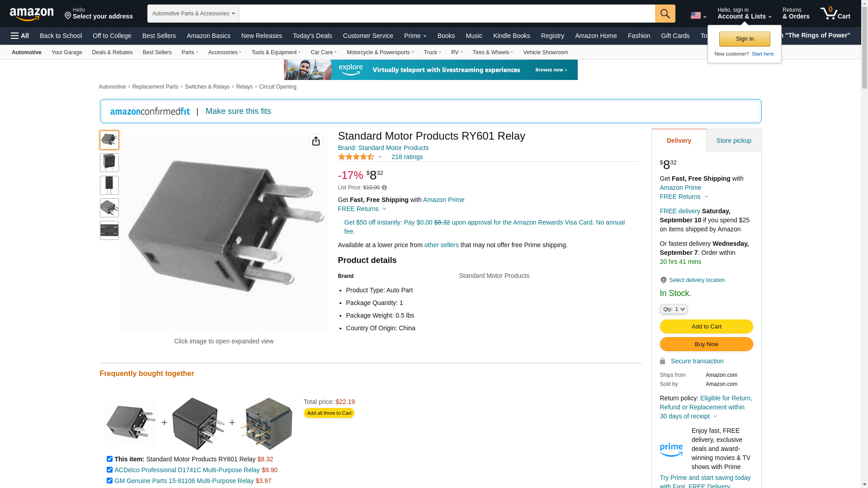Screen dimensions: 868x488
Task: Toggle the ACDelco D1741C relay checkbox
Action: 109,469
